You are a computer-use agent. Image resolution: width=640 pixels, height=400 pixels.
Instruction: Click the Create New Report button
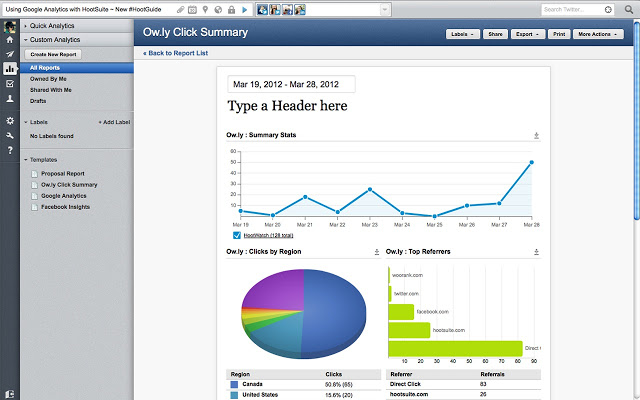pos(53,54)
